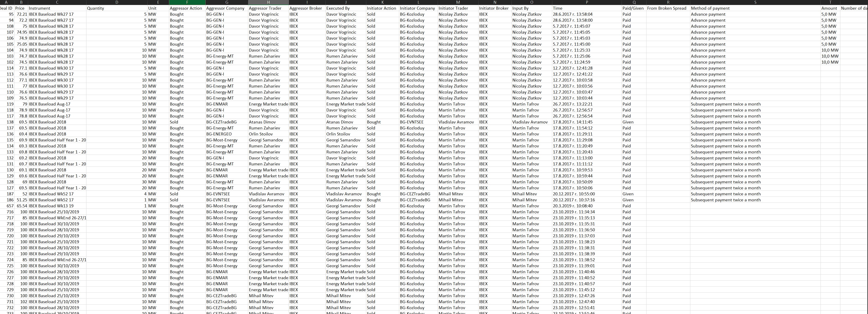Click the 'Input By' header cell
The width and height of the screenshot is (868, 314).
coord(532,8)
